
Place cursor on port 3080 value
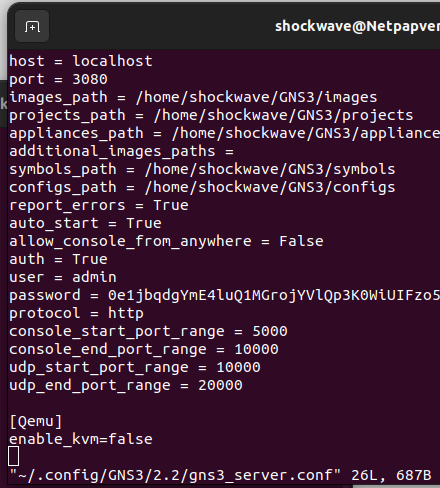click(90, 79)
